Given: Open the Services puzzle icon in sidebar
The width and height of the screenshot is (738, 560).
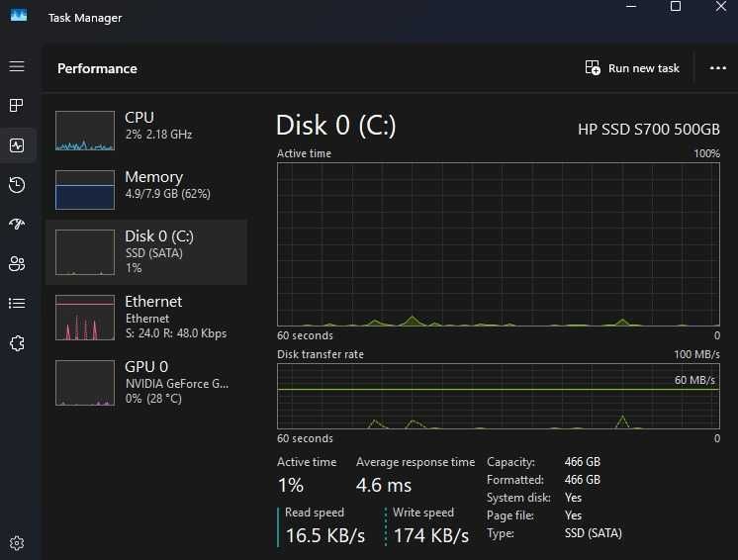Looking at the screenshot, I should pyautogui.click(x=17, y=343).
